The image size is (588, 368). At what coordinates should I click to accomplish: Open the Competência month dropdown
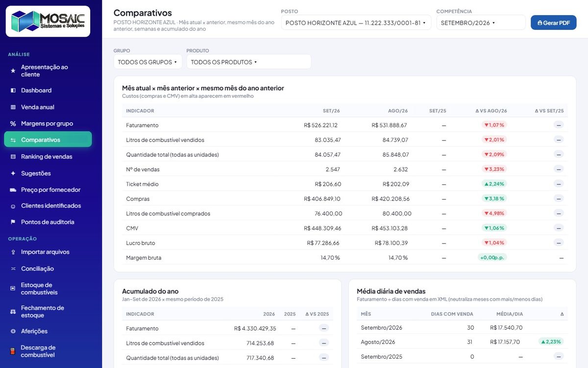(x=481, y=23)
